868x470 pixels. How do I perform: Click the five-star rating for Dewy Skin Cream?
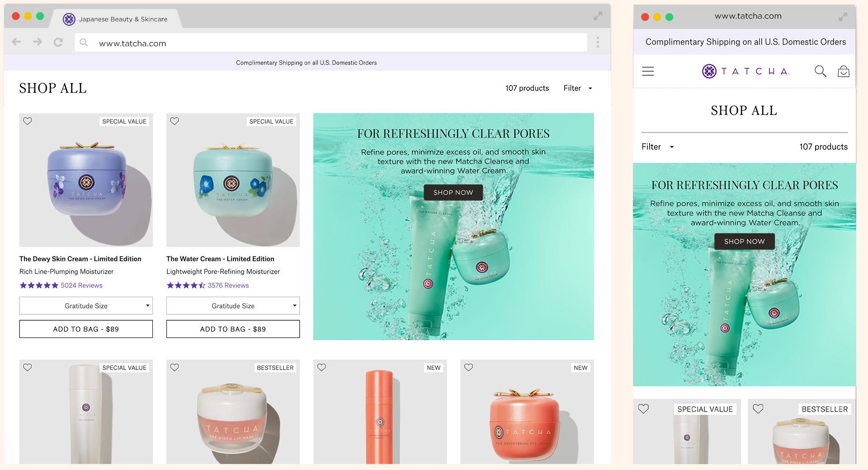coord(39,285)
